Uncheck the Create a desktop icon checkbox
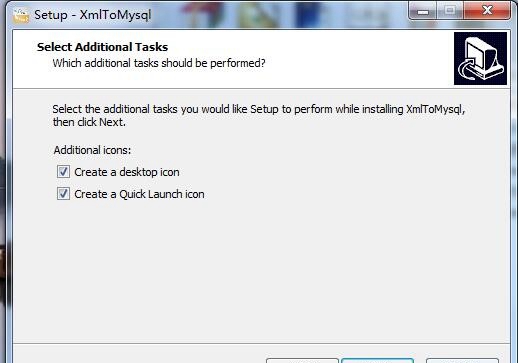Image resolution: width=518 pixels, height=363 pixels. [63, 172]
